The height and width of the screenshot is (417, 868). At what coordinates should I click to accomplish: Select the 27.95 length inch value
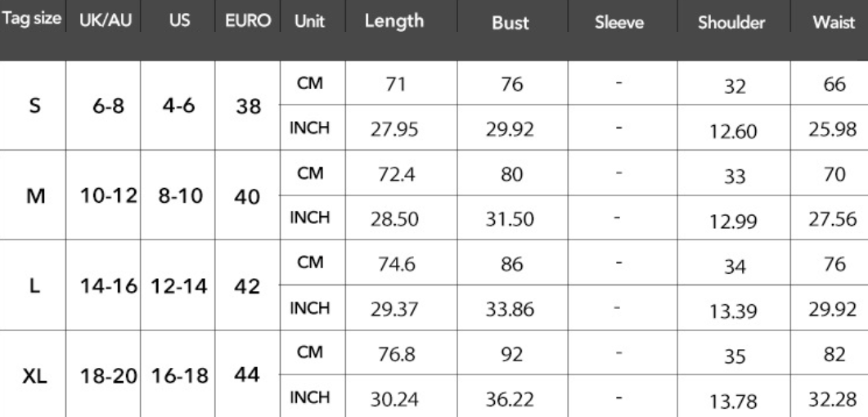click(394, 129)
